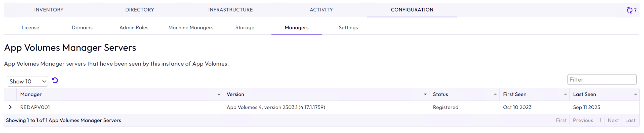Switch to Admin Roles sub-tab
This screenshot has width=644, height=133.
pos(134,28)
